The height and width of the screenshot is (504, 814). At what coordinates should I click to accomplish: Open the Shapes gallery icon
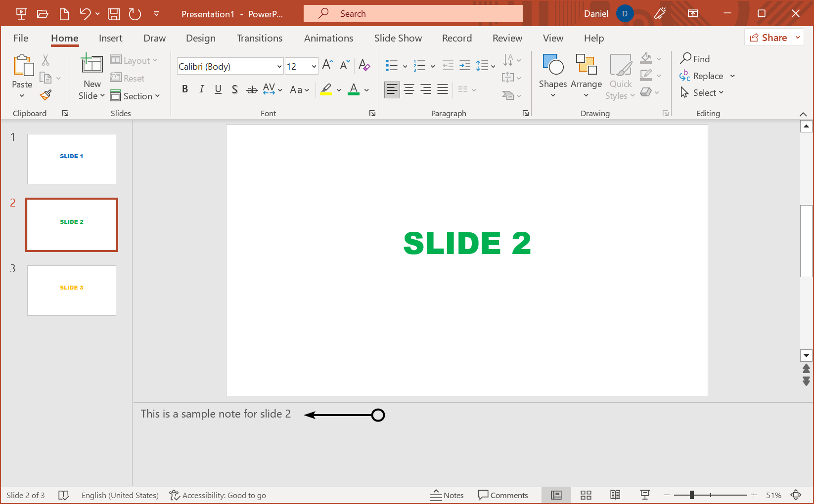pyautogui.click(x=552, y=75)
